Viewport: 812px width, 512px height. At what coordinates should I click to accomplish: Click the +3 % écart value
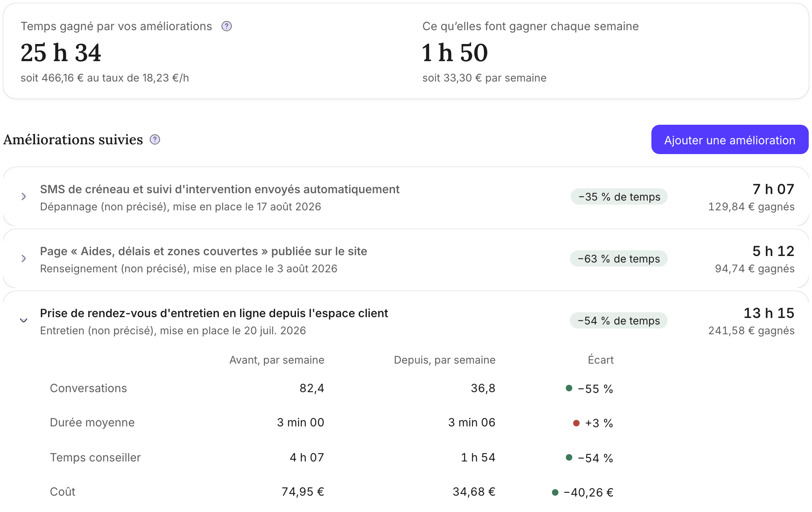[x=599, y=423]
